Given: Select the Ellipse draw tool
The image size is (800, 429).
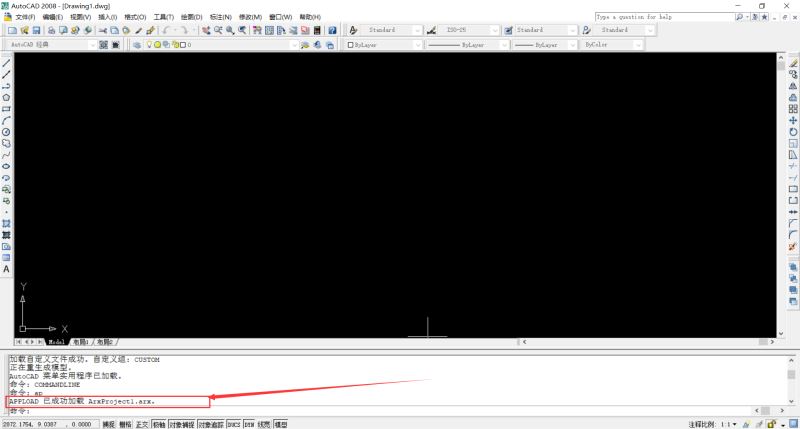Looking at the screenshot, I should [6, 166].
